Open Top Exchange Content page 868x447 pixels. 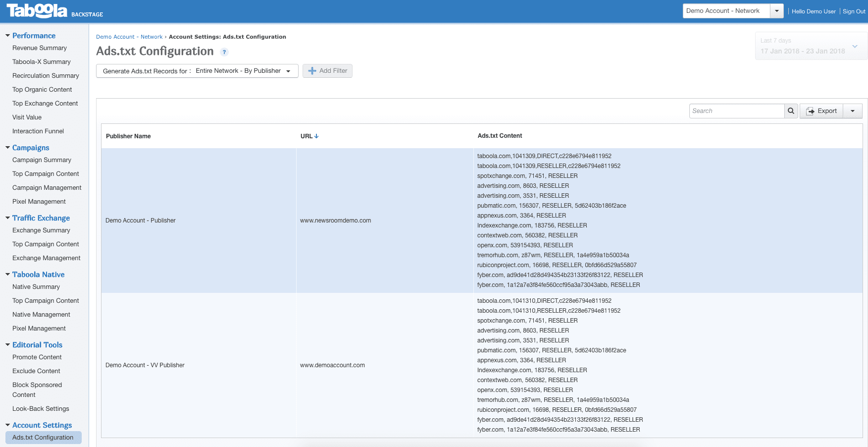45,104
